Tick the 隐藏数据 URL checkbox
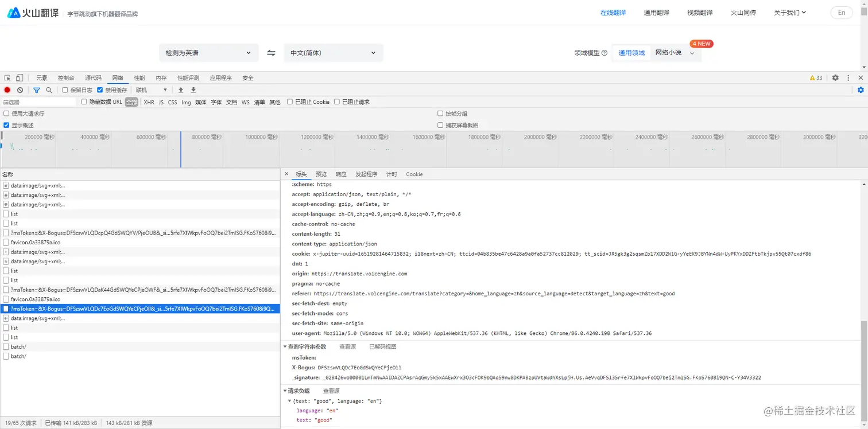Viewport: 868px width, 429px height. (84, 102)
